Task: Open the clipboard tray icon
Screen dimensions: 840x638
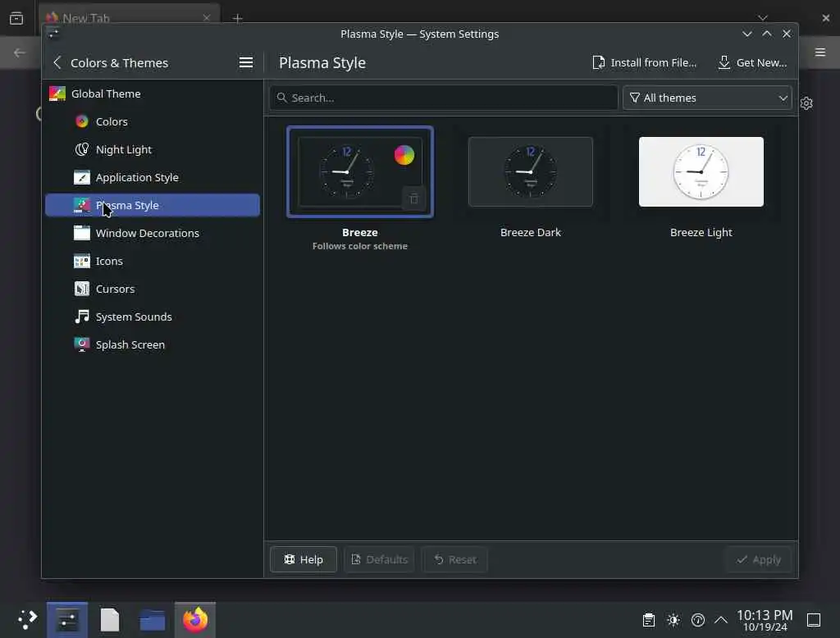Action: click(x=649, y=620)
